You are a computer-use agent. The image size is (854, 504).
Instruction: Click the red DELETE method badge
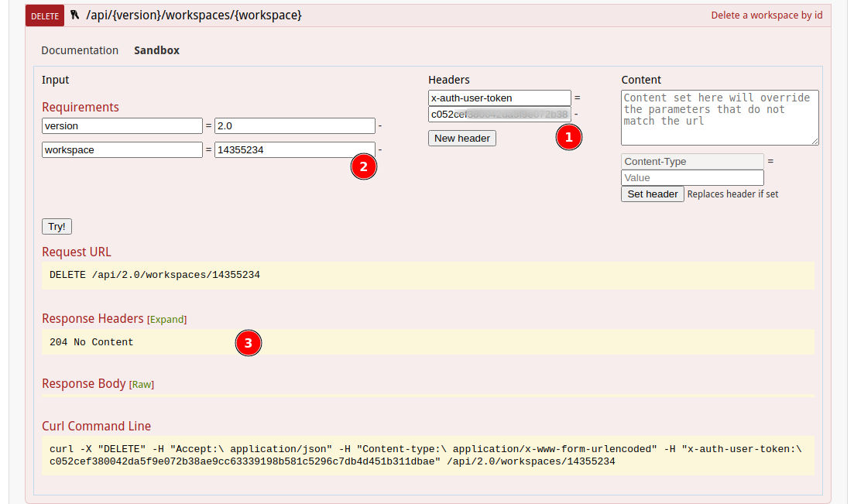[x=45, y=15]
